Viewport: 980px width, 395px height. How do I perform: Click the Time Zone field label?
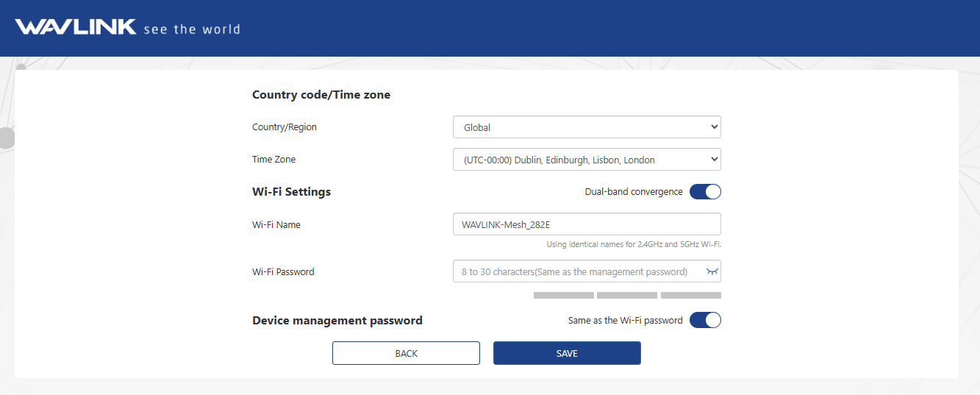(x=273, y=160)
